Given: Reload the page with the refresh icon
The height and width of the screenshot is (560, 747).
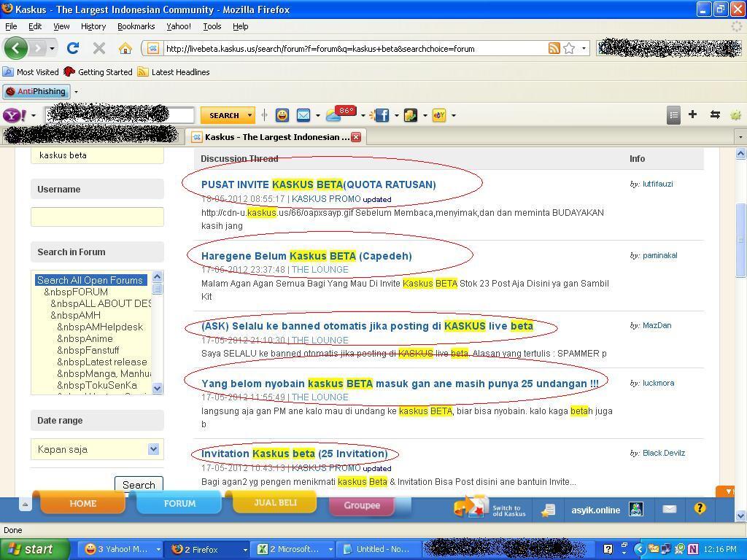Looking at the screenshot, I should (x=73, y=48).
